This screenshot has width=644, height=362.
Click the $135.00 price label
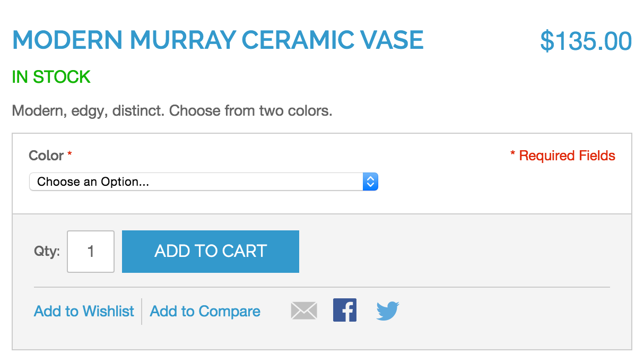[586, 41]
